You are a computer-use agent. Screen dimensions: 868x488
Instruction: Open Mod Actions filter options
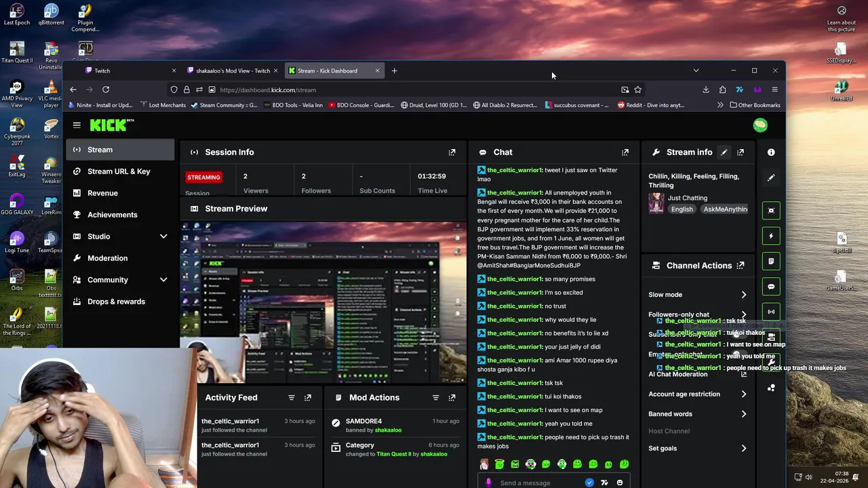(435, 398)
